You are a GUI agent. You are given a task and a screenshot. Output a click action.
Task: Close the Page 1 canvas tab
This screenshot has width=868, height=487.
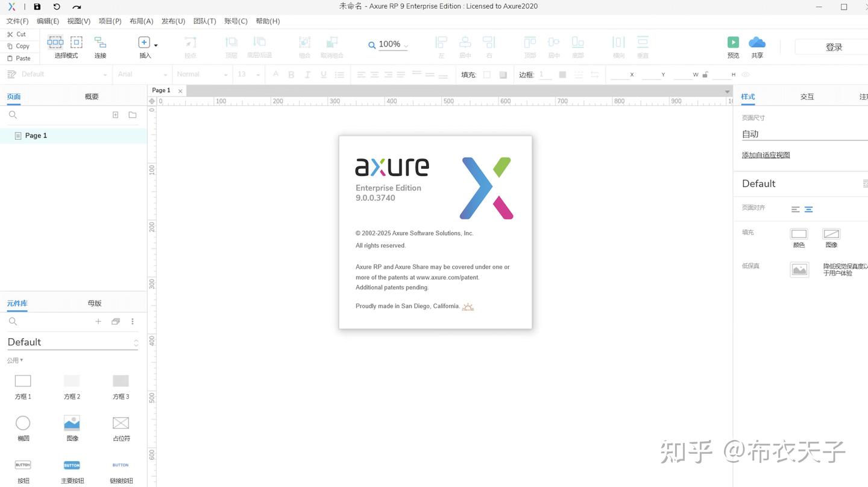tap(180, 91)
